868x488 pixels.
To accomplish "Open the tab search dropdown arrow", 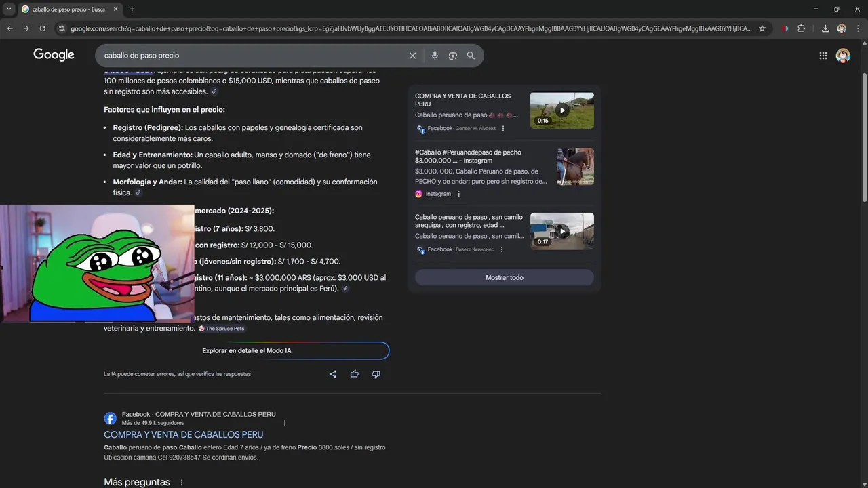I will [9, 9].
